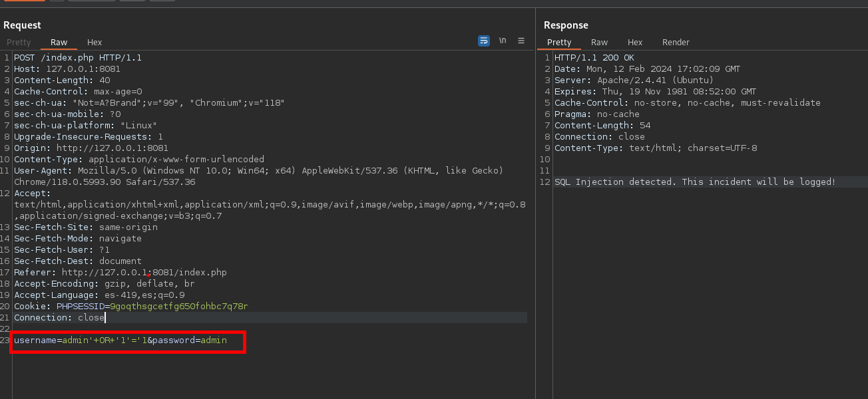The width and height of the screenshot is (868, 399).
Task: Click the Content-Length: 40 request header
Action: (x=62, y=80)
